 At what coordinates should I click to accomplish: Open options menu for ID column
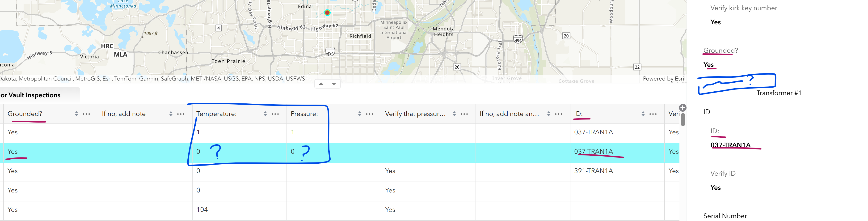pos(653,114)
